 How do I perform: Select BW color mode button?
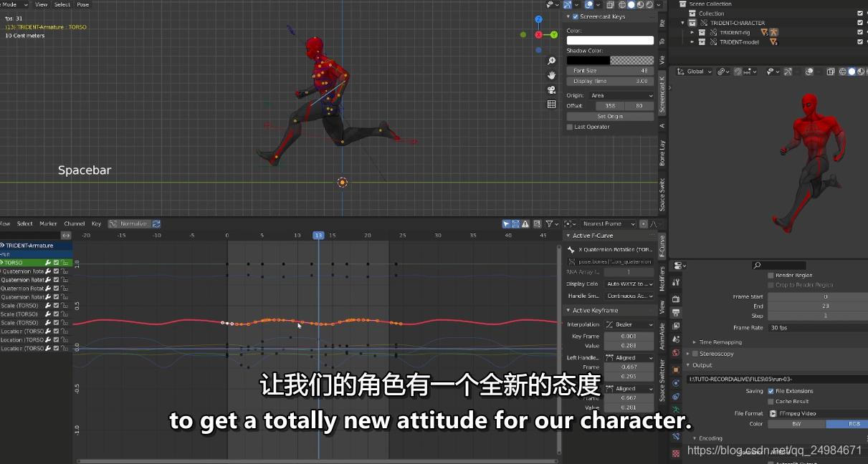[x=796, y=424]
